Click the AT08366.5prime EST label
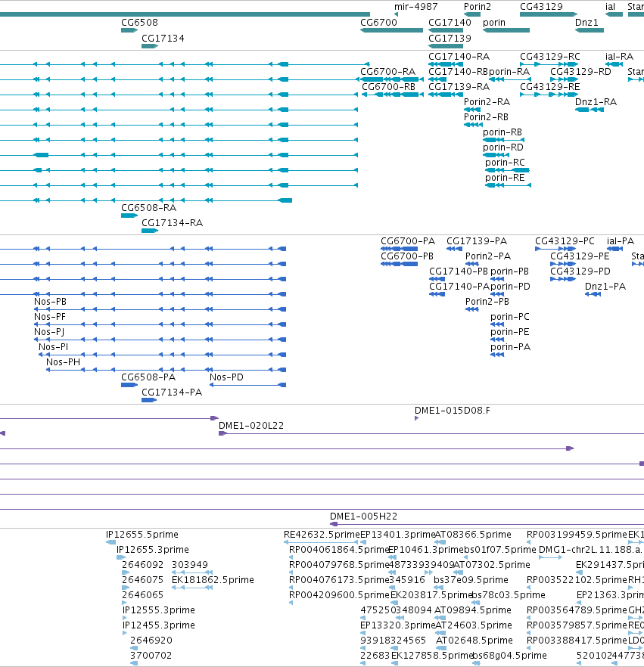Screen dimensions: 644x667 click(x=472, y=535)
